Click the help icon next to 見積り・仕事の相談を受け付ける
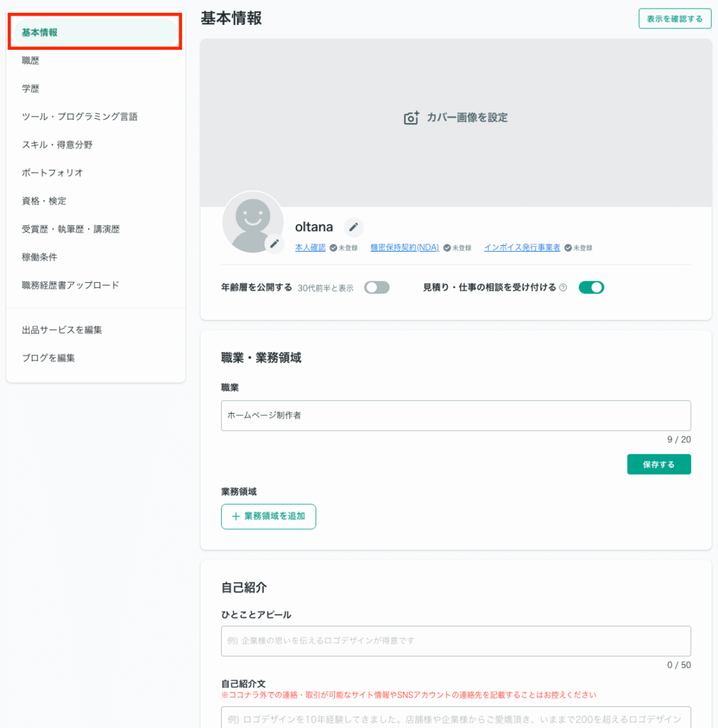This screenshot has height=728, width=718. (x=563, y=288)
